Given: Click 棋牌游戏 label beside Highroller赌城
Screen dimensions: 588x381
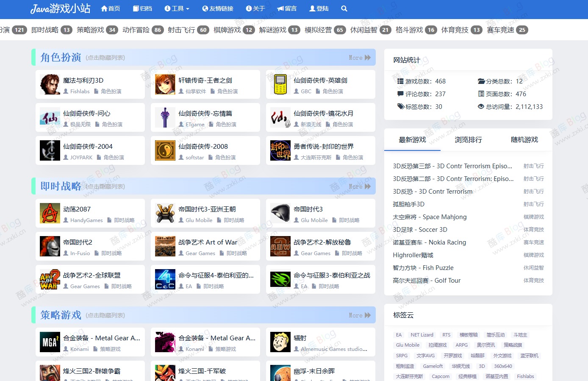Looking at the screenshot, I should tap(534, 255).
